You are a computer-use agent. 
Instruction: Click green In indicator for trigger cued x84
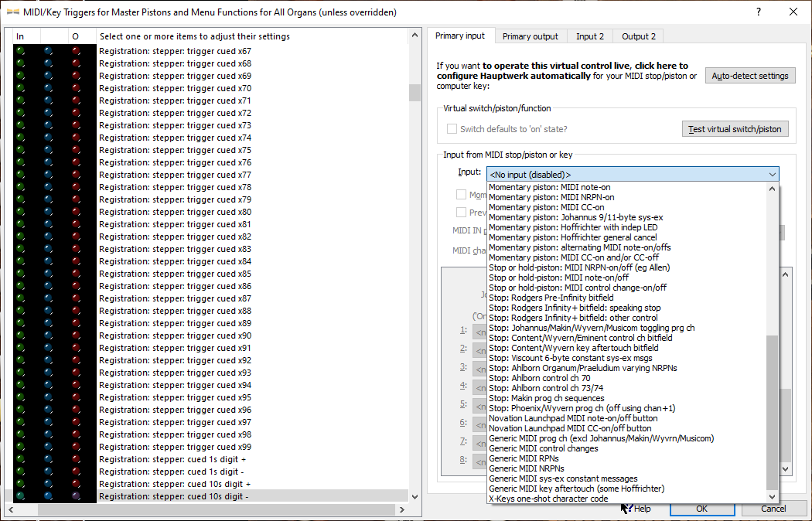pos(20,261)
